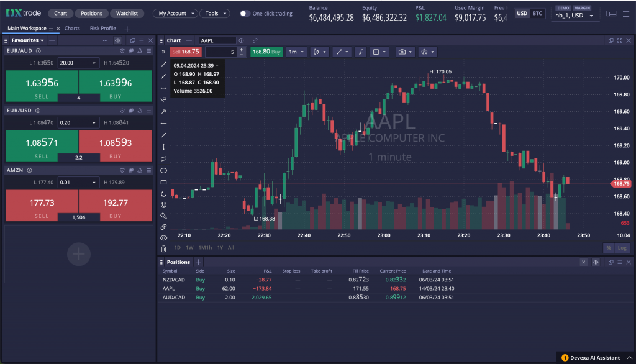Show EUR/USD instrument info icon

(x=38, y=111)
